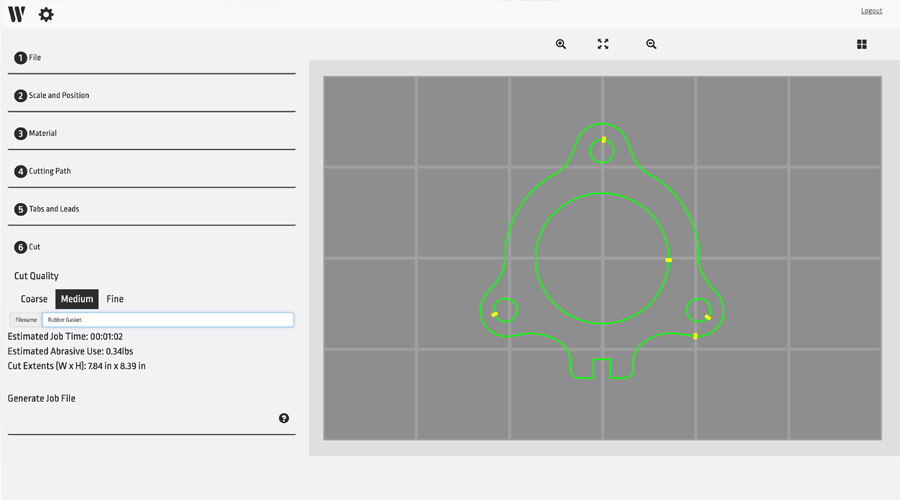Screen dimensions: 900x500
Task: Select Medium cut quality
Action: (x=77, y=299)
